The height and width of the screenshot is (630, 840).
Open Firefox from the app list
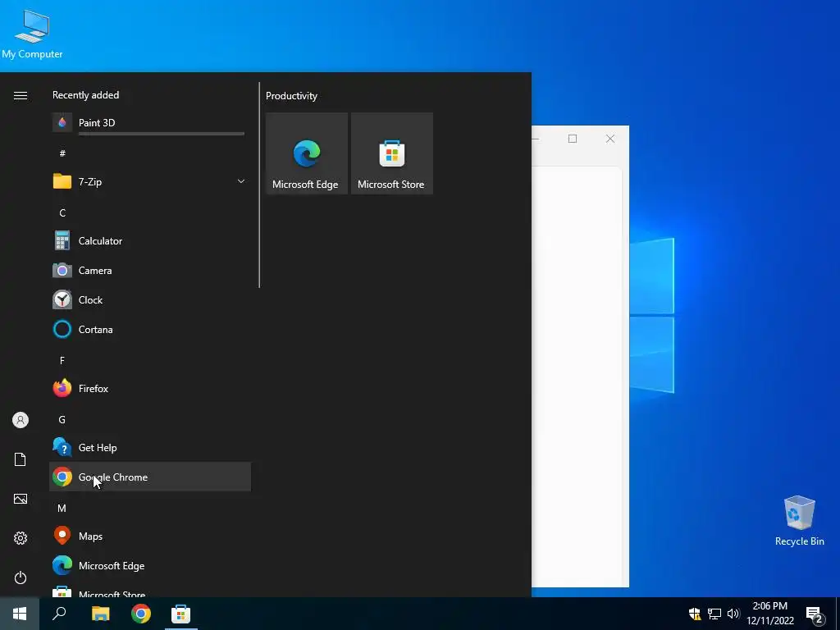click(149, 388)
